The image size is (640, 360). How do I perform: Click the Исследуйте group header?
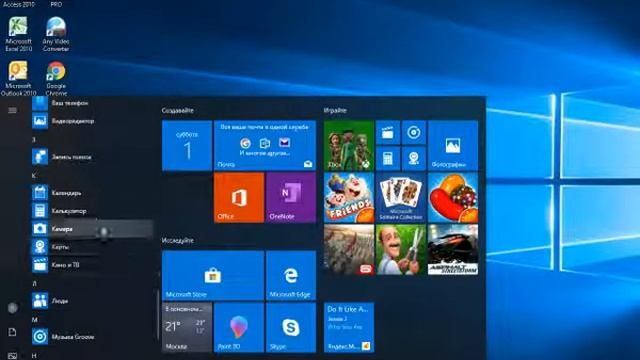[178, 240]
